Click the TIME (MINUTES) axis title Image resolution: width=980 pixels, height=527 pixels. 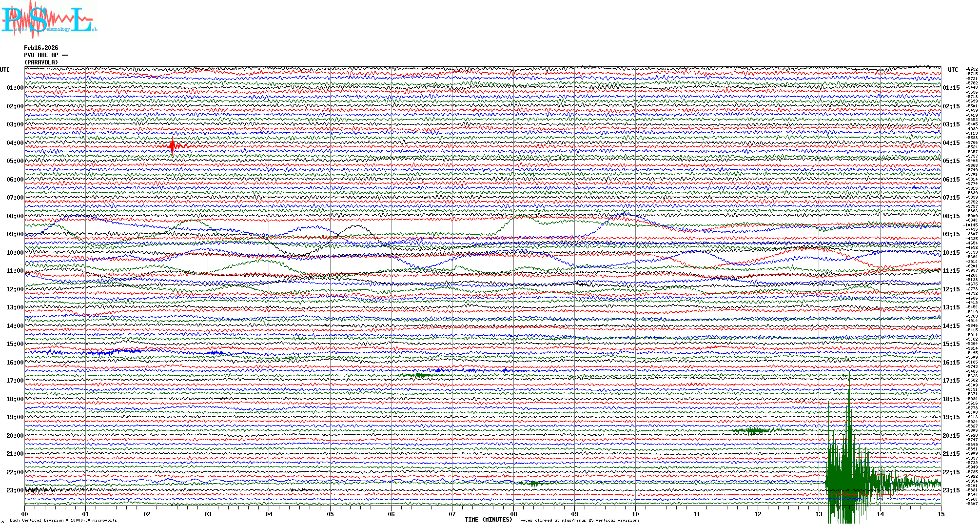(x=489, y=520)
